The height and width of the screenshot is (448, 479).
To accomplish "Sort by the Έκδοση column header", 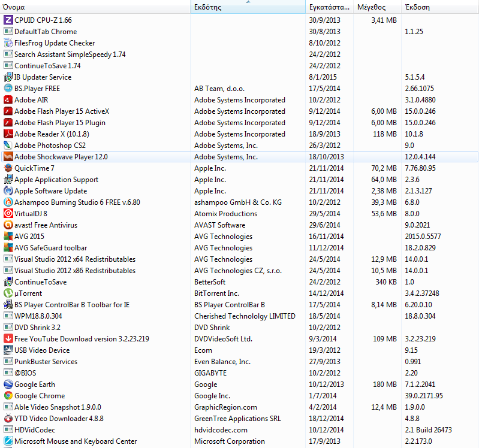I will tap(440, 7).
